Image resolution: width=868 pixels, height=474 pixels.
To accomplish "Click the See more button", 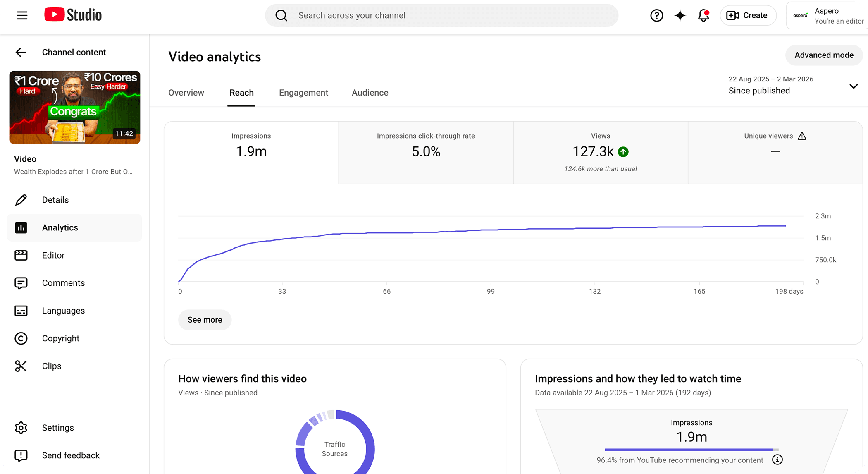I will pyautogui.click(x=205, y=320).
